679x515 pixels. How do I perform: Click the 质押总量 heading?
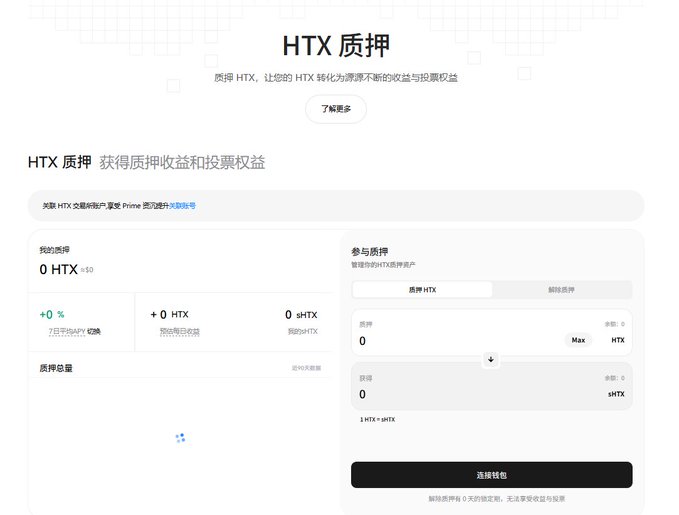tap(56, 368)
